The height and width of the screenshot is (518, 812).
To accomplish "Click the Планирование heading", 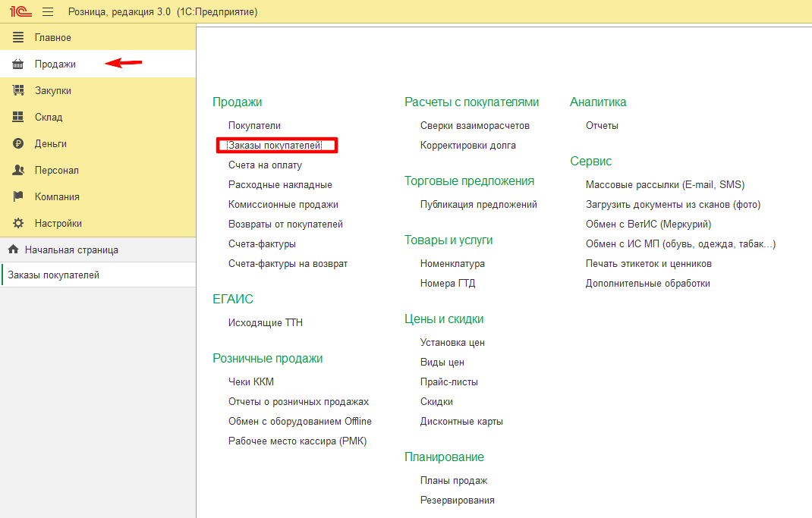I will (444, 457).
